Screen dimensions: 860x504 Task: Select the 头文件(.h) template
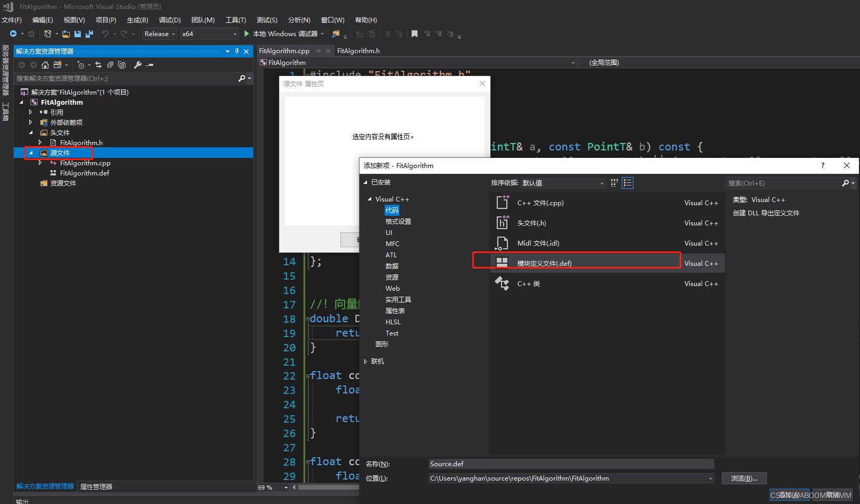[x=607, y=223]
